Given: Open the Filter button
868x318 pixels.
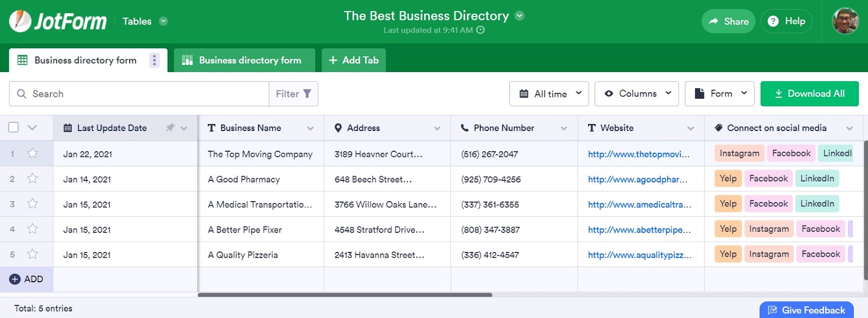Looking at the screenshot, I should (x=293, y=94).
